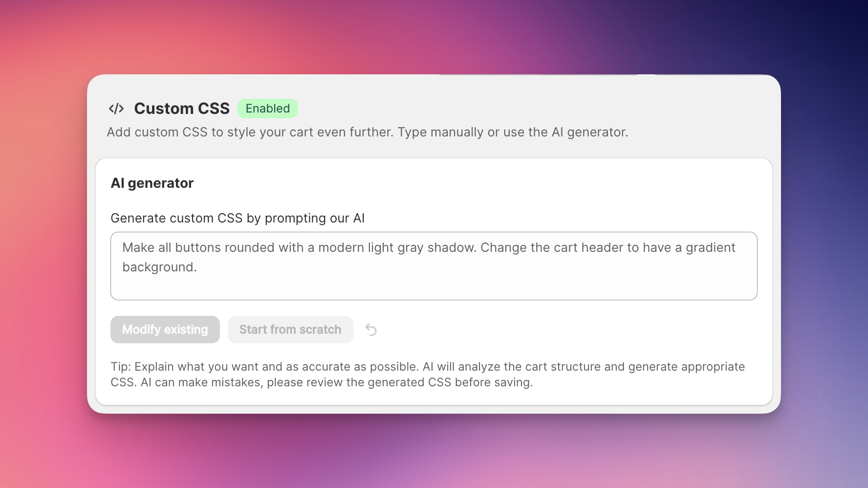868x488 pixels.
Task: Click the code brackets icon beside Custom CSS
Action: click(116, 109)
